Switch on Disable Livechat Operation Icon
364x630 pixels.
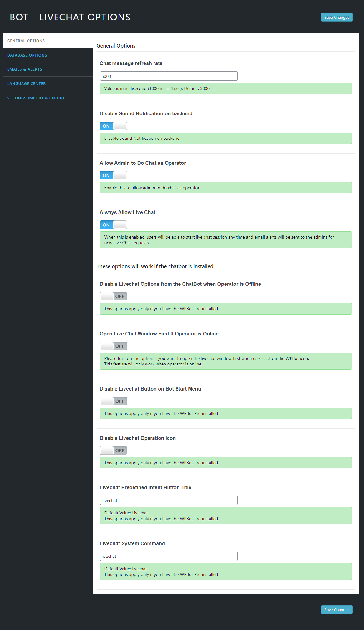coord(113,451)
